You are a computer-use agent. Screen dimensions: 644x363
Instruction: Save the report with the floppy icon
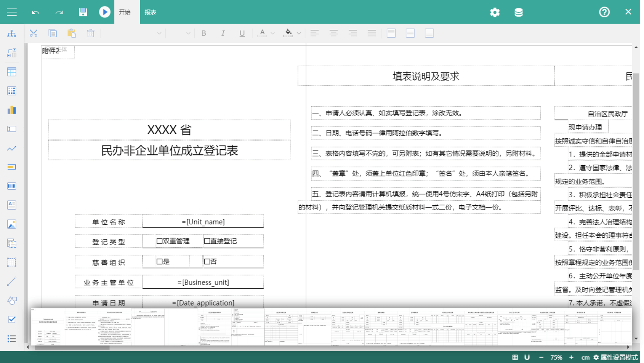83,12
